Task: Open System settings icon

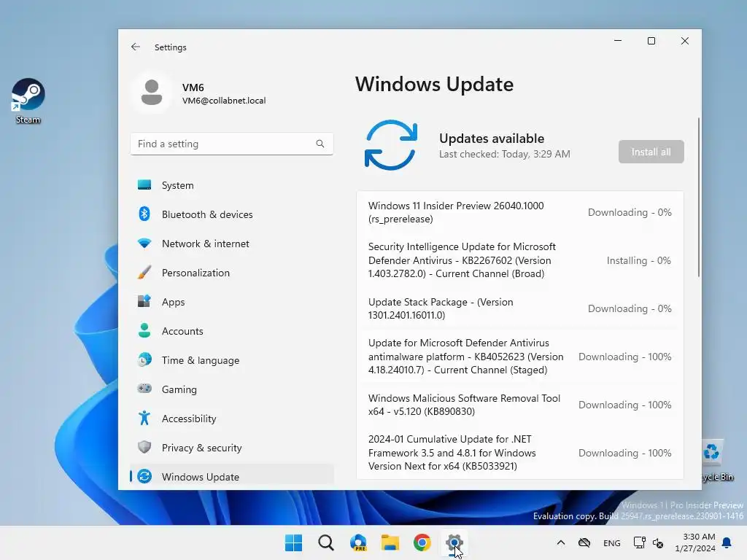Action: [144, 185]
